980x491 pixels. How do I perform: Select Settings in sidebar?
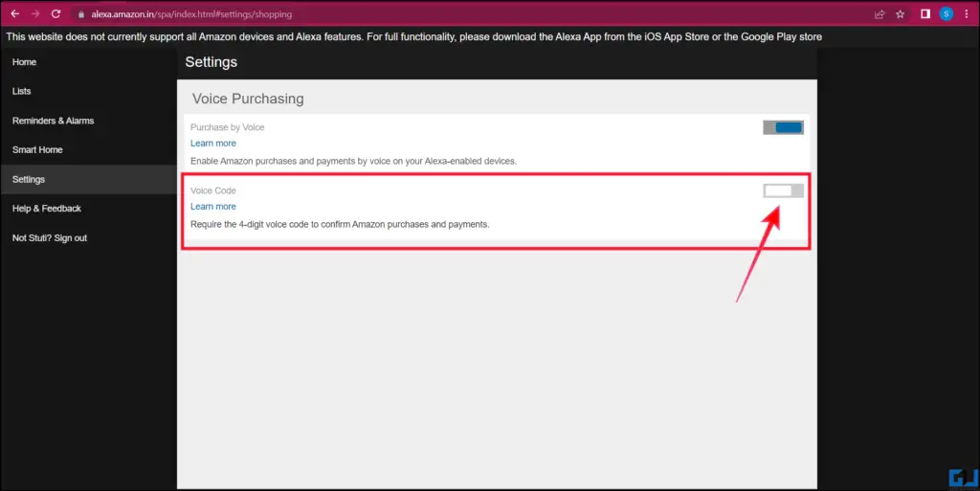(89, 179)
